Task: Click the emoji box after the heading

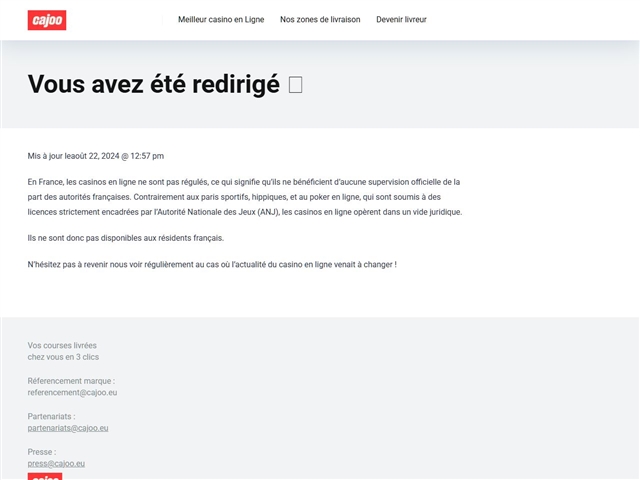Action: pyautogui.click(x=295, y=85)
